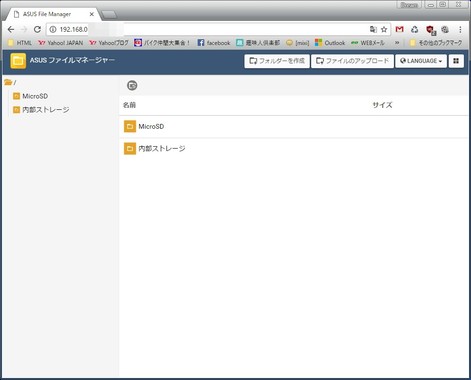Click the root folder icon in sidebar

8,82
